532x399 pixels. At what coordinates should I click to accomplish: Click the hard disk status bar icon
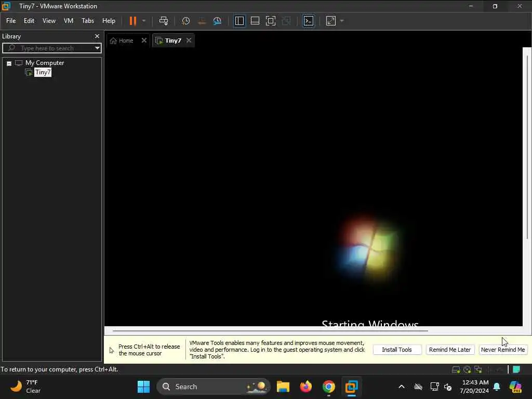456,369
